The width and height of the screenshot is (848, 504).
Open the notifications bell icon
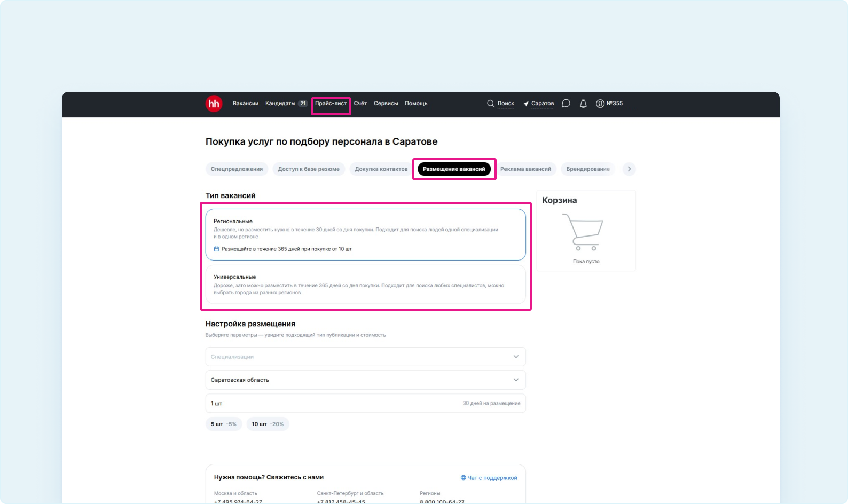click(x=583, y=104)
